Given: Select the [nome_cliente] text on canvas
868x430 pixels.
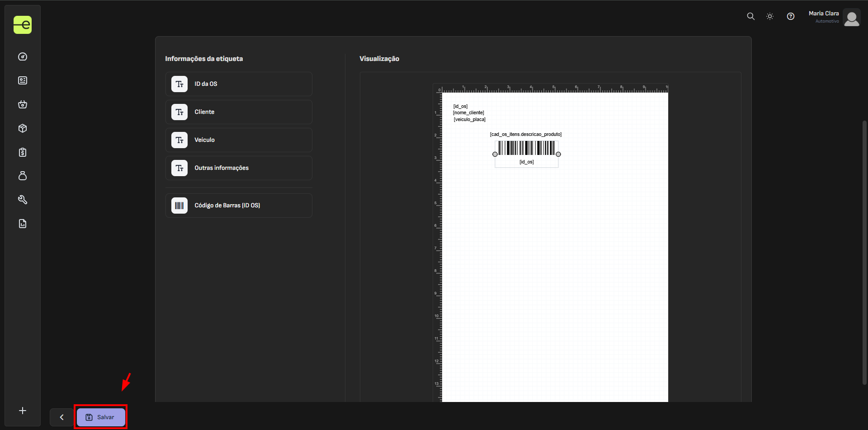Looking at the screenshot, I should (x=468, y=113).
